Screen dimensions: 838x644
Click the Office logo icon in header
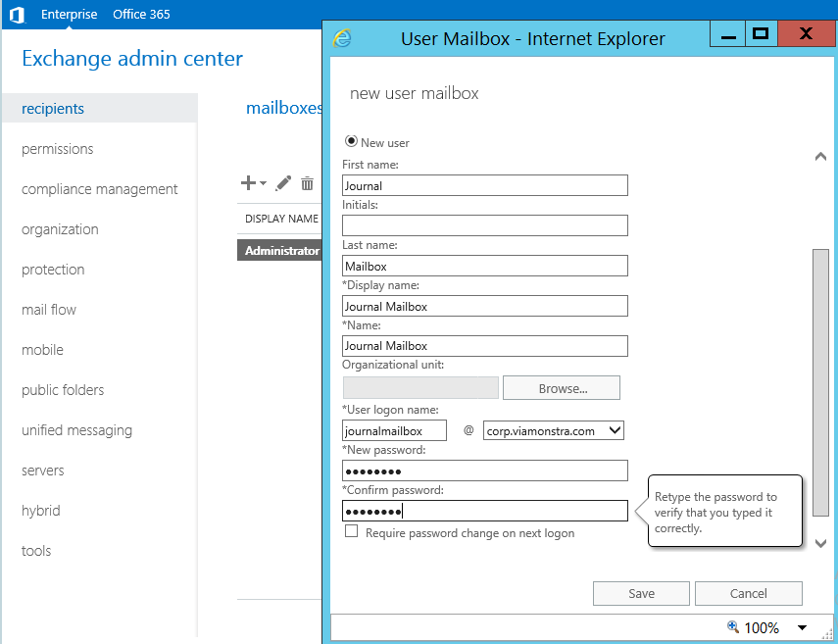coord(17,15)
